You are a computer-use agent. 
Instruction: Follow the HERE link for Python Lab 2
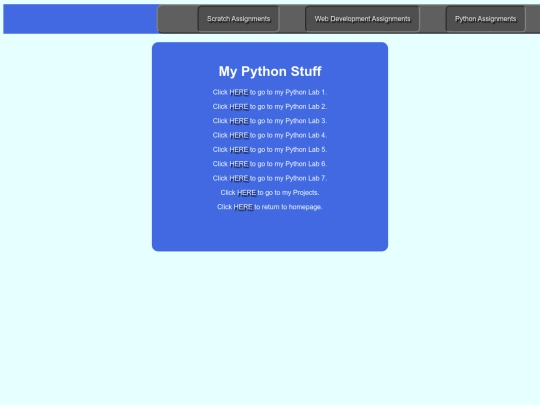(239, 107)
